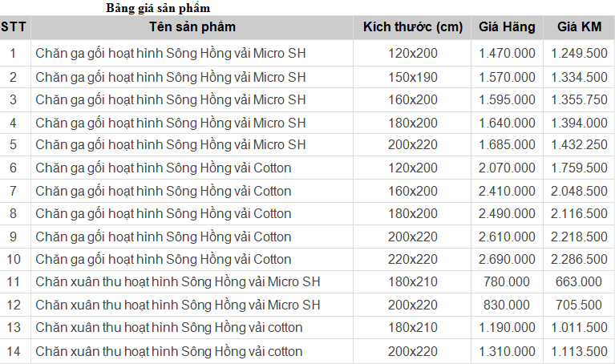Viewport: 615px width, 364px height.
Task: Click the promo price 2.048.500
Action: [x=579, y=191]
